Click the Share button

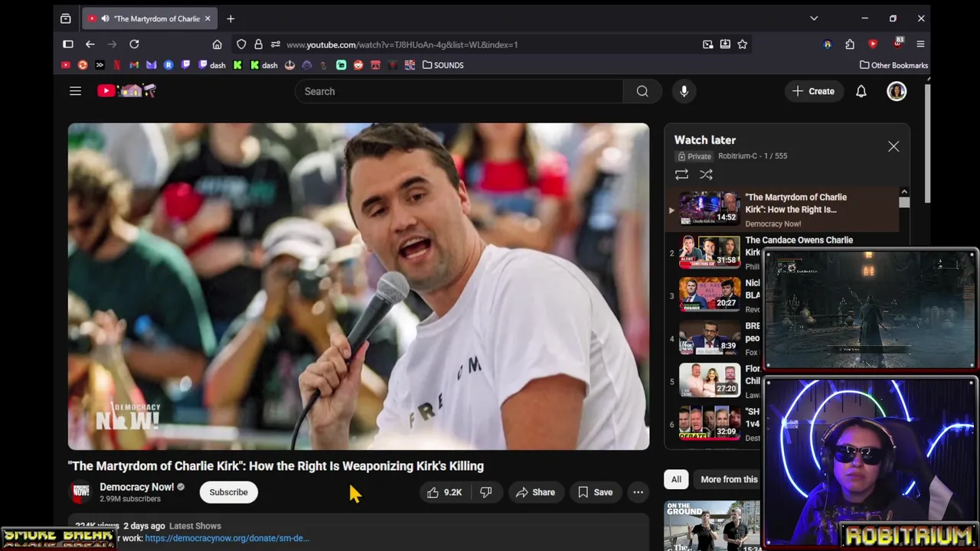tap(535, 492)
